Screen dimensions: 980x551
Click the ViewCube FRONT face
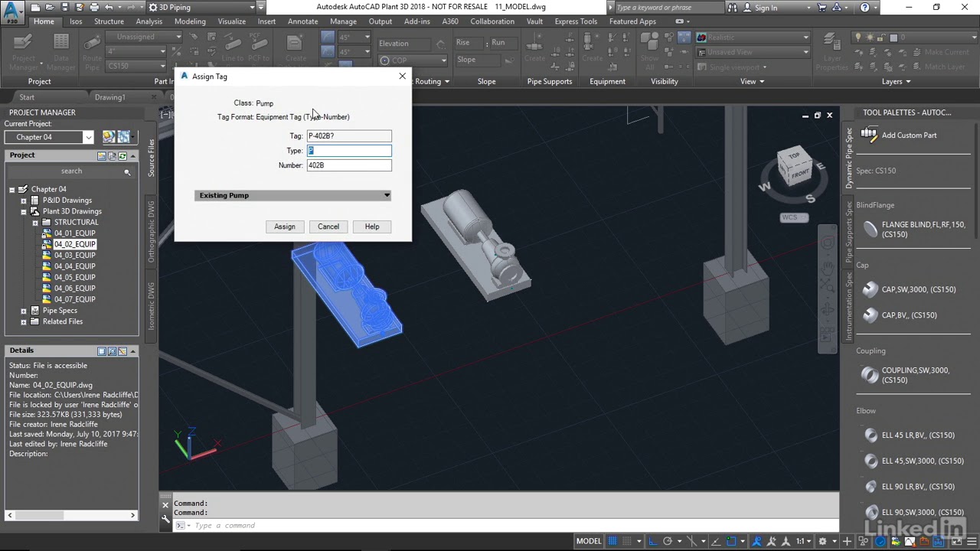800,174
